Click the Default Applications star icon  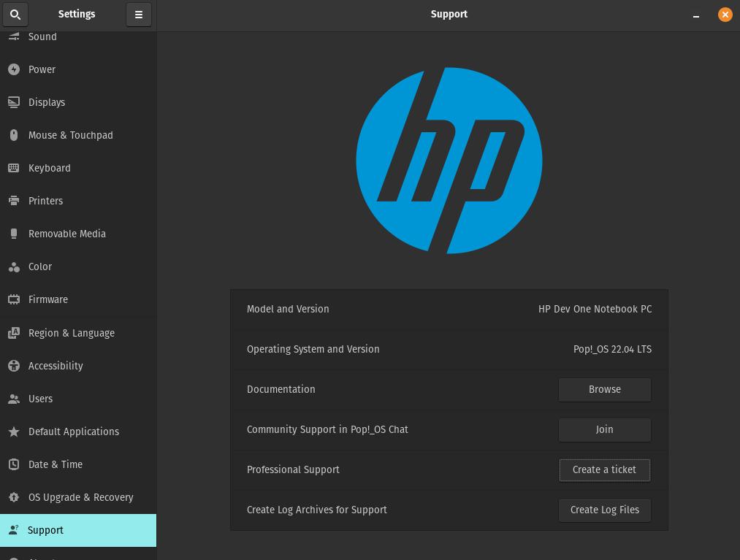pos(14,431)
